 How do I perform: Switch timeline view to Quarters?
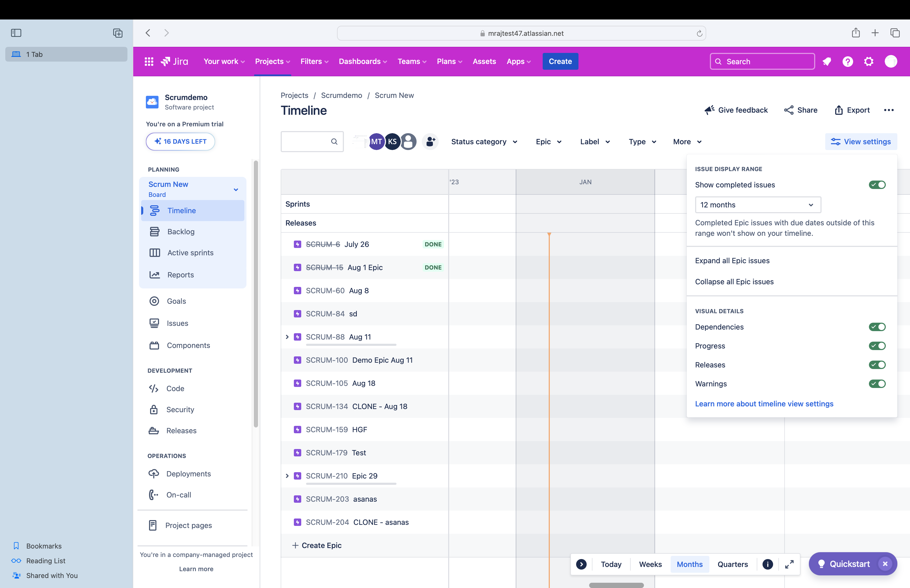733,564
